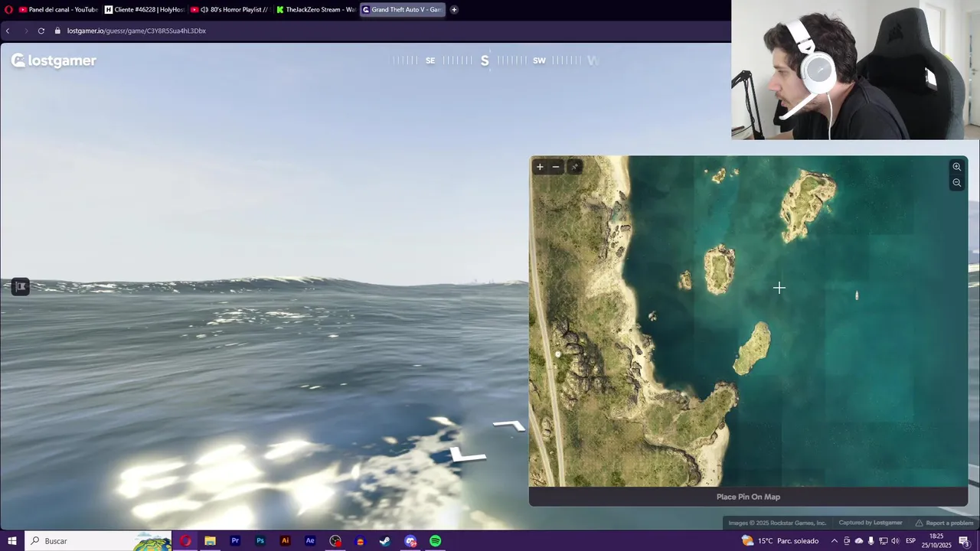Viewport: 980px width, 551px height.
Task: Click Place Pin On Map button
Action: (748, 497)
